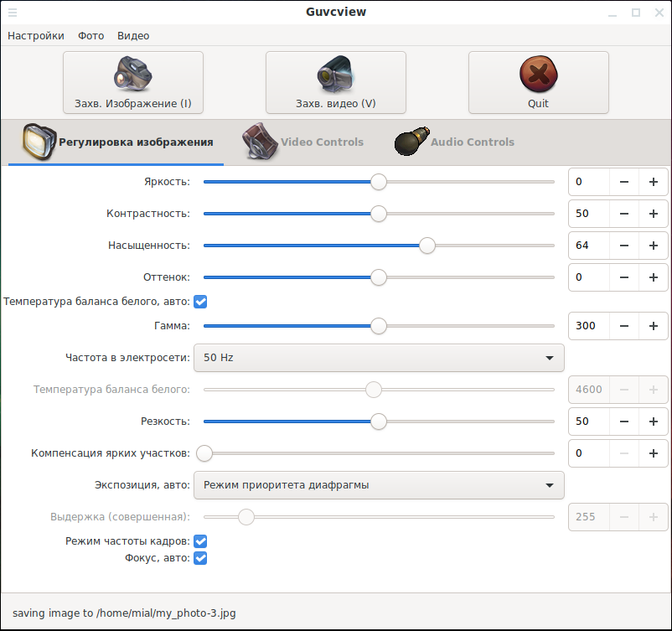Click the Video Controls film camera icon
This screenshot has width=672, height=631.
pyautogui.click(x=260, y=142)
